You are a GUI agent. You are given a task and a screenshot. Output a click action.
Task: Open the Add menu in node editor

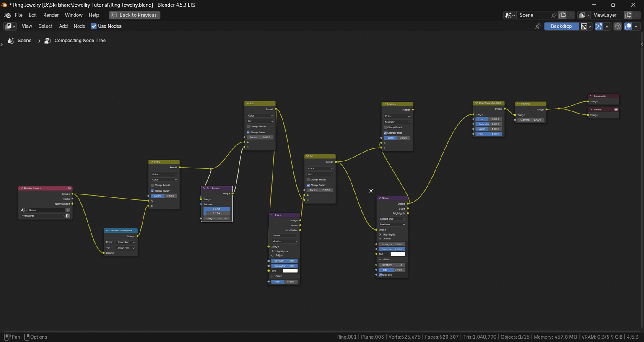pos(63,26)
